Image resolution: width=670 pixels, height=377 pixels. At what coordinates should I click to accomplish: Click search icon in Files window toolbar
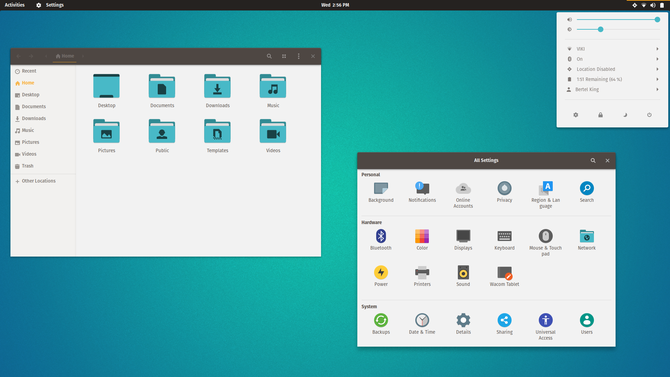coord(269,56)
